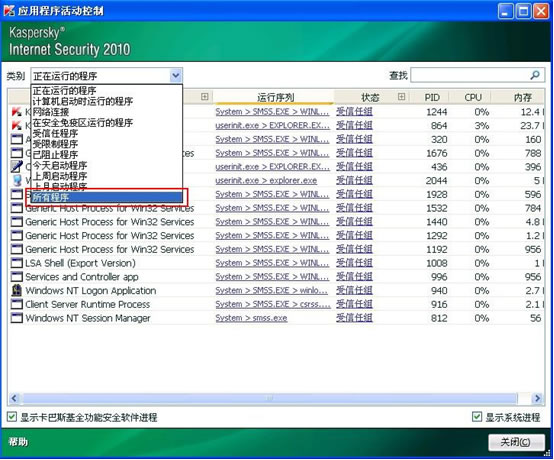Open the 类别 category dropdown arrow
The width and height of the screenshot is (554, 460).
(176, 76)
